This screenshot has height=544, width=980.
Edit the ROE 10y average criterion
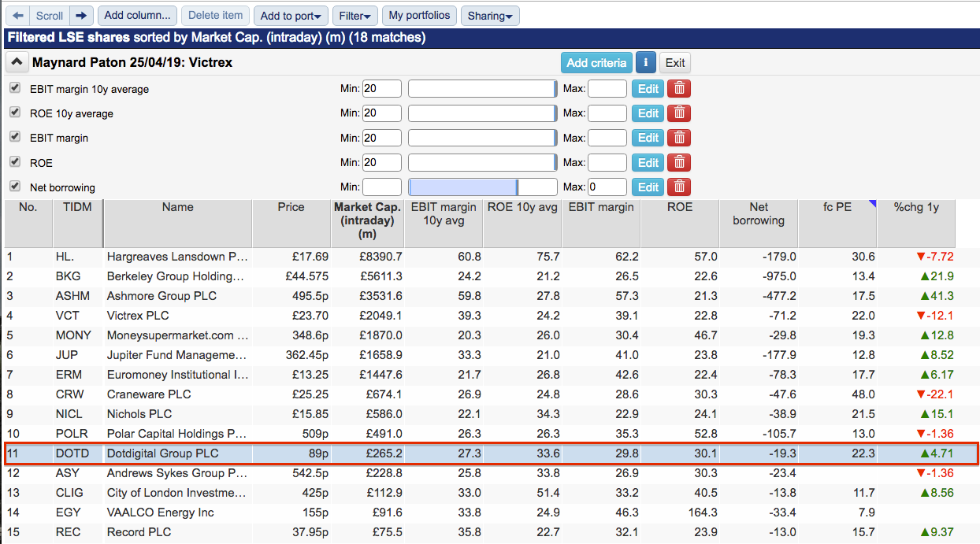(x=648, y=113)
